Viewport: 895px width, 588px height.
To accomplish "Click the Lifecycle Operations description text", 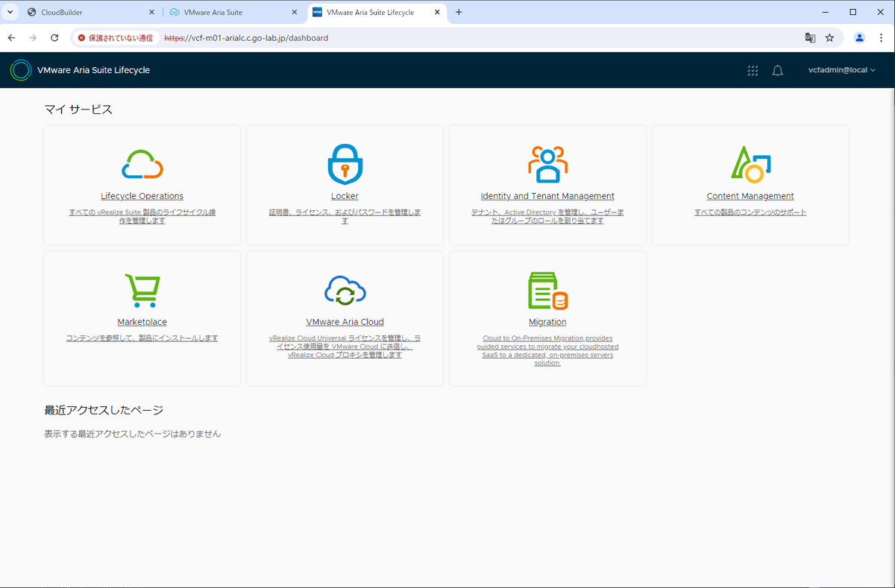I will (142, 216).
